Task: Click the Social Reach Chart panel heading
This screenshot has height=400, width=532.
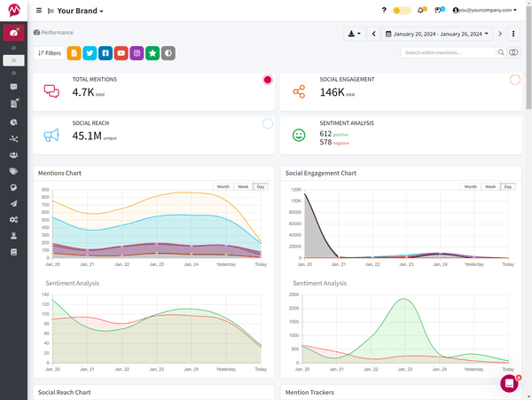Action: point(64,393)
